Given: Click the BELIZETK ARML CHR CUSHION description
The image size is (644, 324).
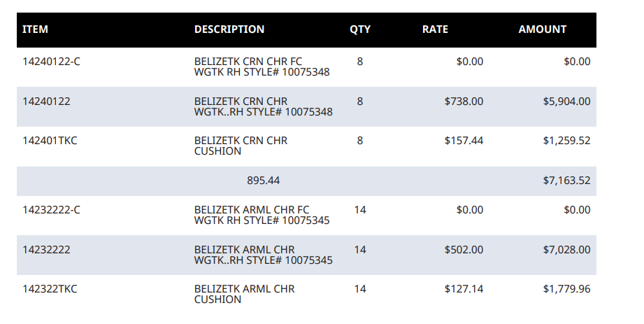Looking at the screenshot, I should (x=244, y=295).
